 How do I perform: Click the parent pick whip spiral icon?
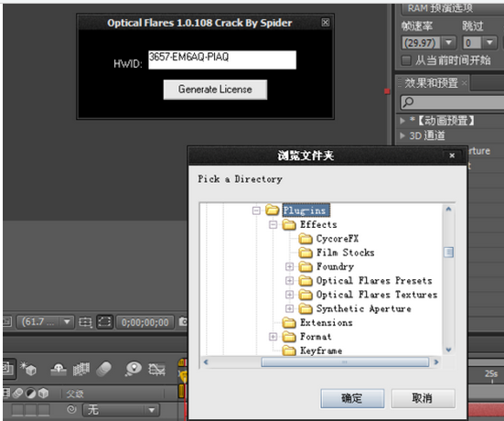[x=71, y=409]
